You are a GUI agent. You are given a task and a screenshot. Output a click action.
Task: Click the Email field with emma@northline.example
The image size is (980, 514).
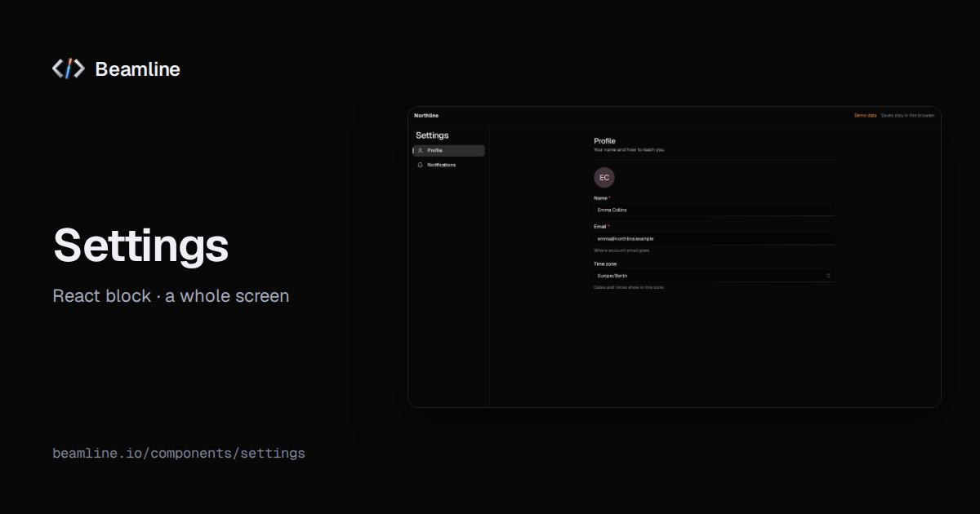(714, 238)
